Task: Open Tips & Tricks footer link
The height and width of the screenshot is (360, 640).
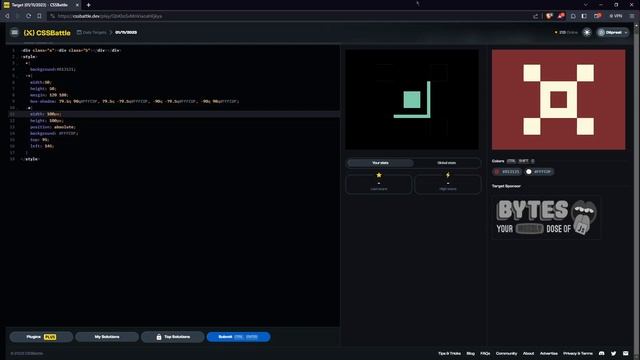Action: tap(449, 353)
